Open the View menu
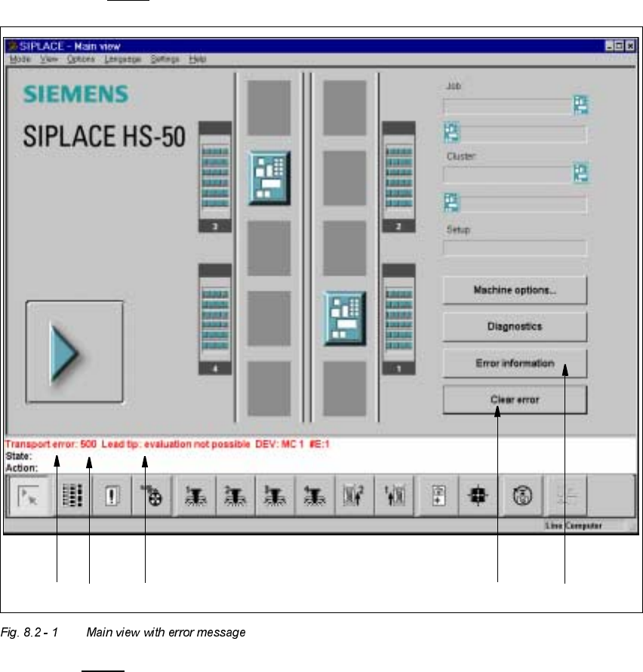643x672 pixels. [x=49, y=59]
